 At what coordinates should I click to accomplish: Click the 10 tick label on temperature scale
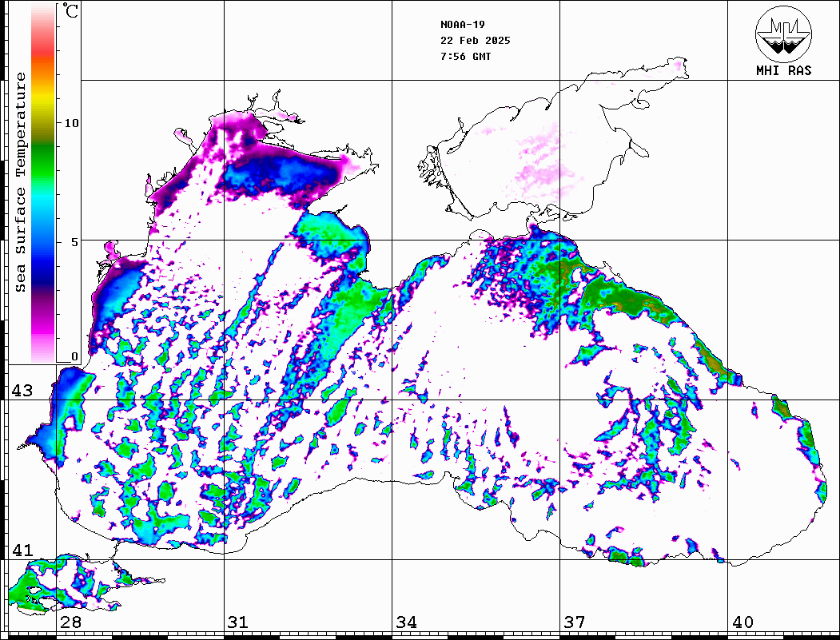pyautogui.click(x=72, y=123)
